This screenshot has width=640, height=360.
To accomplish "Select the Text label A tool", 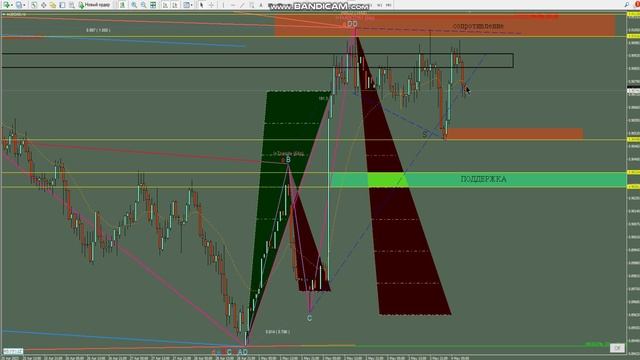I will pyautogui.click(x=261, y=5).
